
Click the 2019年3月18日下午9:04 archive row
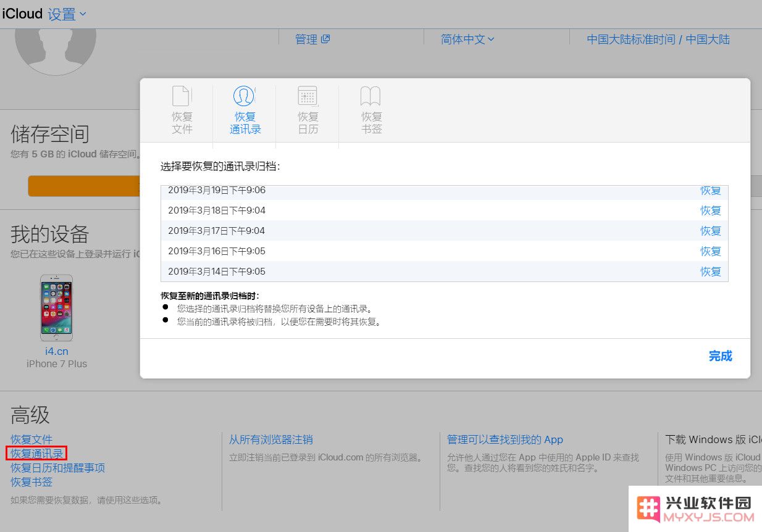(445, 210)
